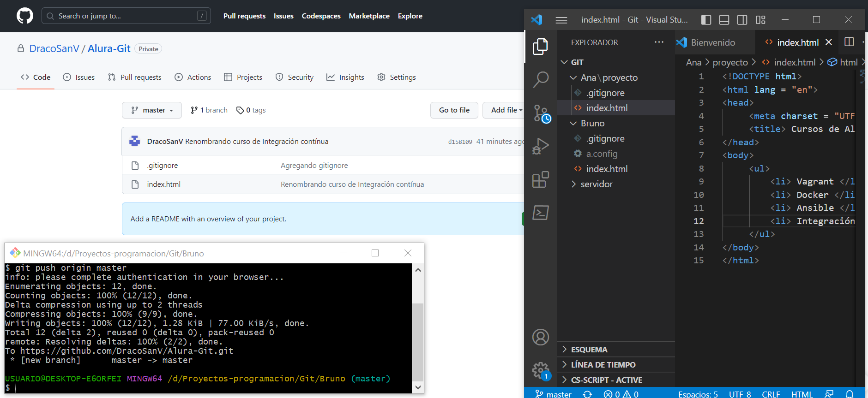Split the editor to the right
The width and height of the screenshot is (868, 398).
point(849,42)
